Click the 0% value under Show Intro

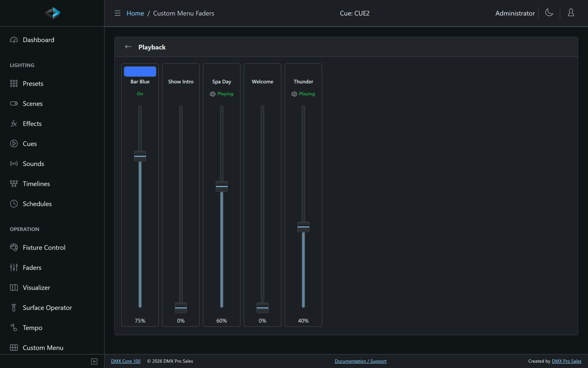tap(181, 321)
